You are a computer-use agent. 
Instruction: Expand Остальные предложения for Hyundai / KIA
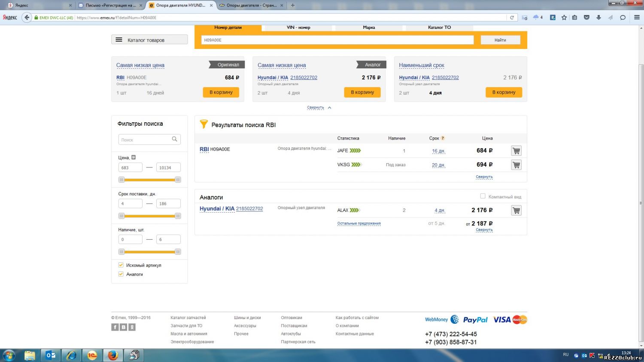359,224
